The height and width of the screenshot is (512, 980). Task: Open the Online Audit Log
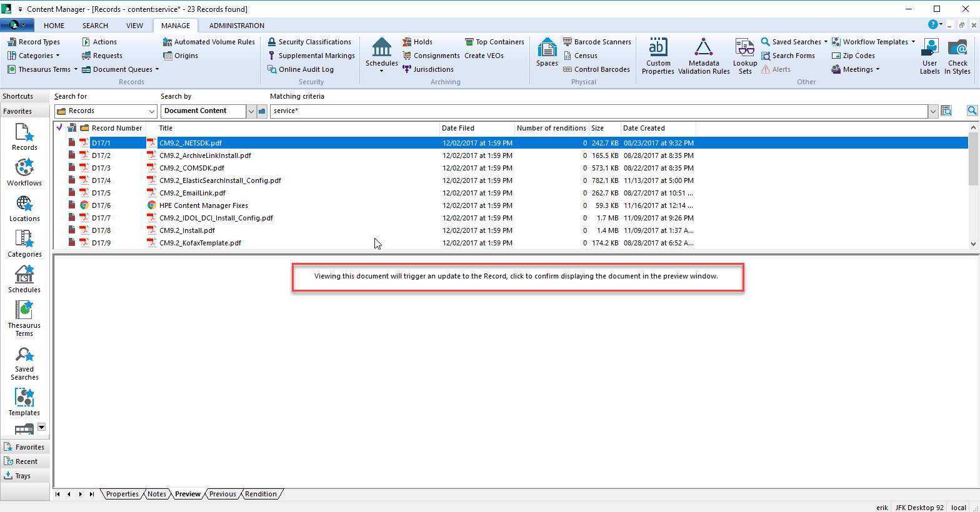301,69
